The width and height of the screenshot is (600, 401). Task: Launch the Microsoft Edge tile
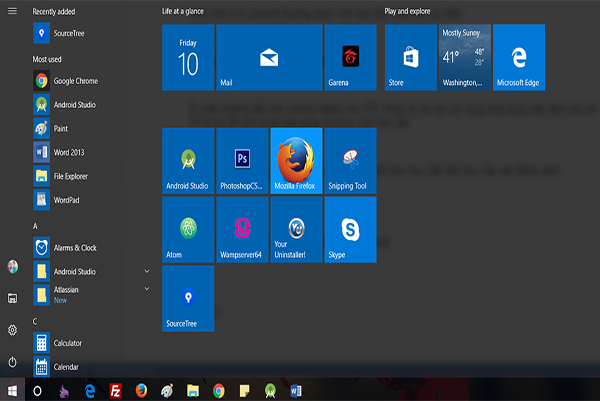coord(519,57)
